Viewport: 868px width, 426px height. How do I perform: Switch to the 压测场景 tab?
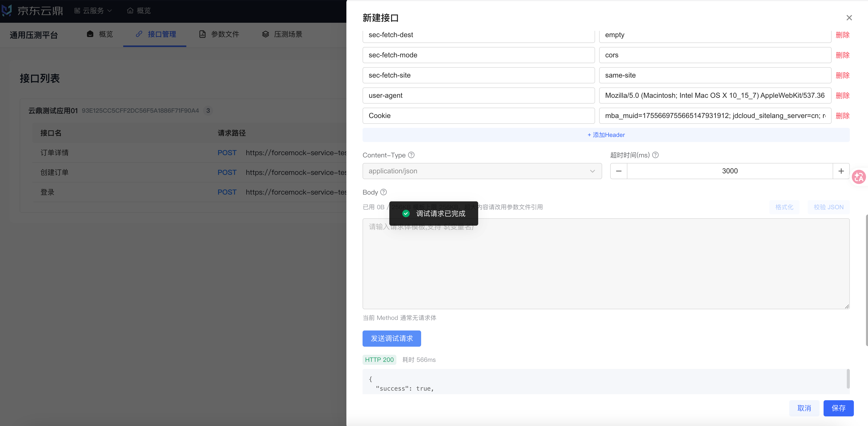282,34
